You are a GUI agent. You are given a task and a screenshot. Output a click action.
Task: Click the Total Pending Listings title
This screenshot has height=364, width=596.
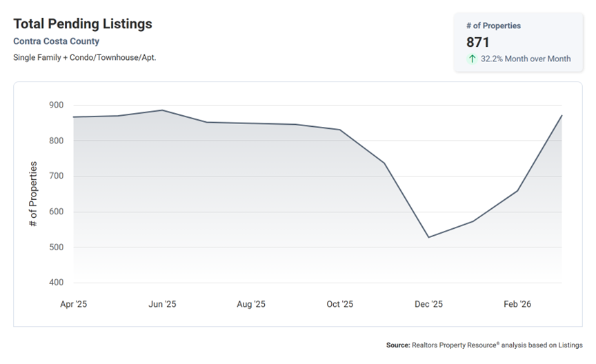pyautogui.click(x=83, y=24)
